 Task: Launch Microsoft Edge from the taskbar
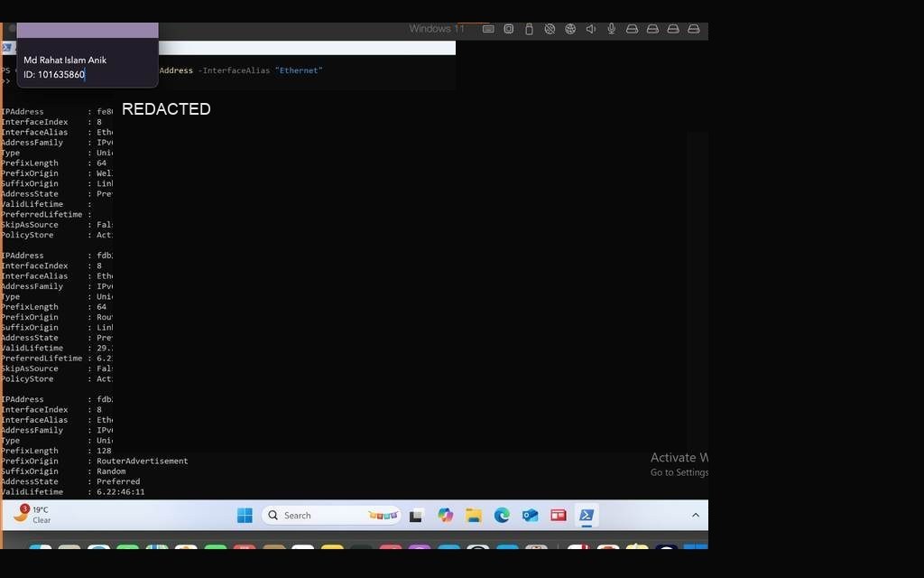502,516
